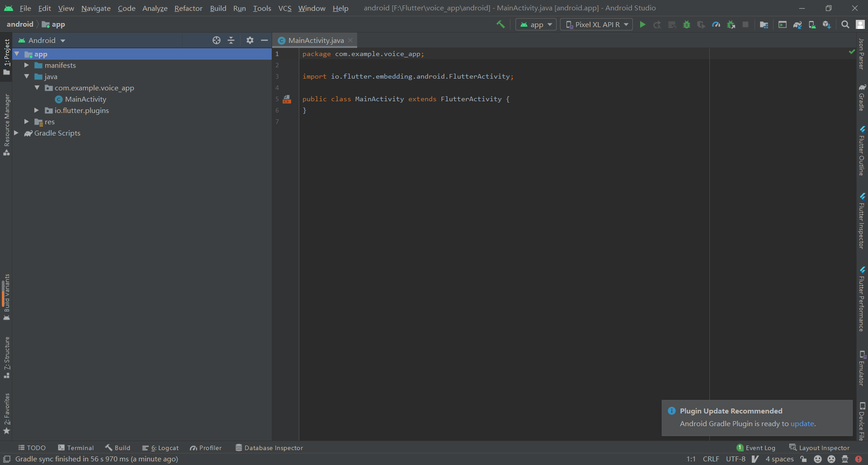This screenshot has height=465, width=868.
Task: Click Sync Project with Gradle Files icon
Action: pyautogui.click(x=797, y=24)
